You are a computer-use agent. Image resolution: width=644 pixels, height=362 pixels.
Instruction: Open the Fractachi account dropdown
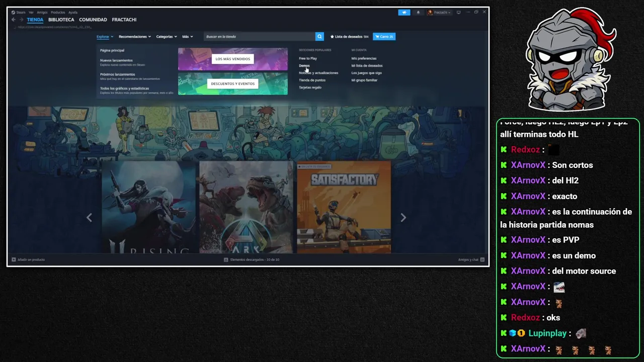point(439,13)
